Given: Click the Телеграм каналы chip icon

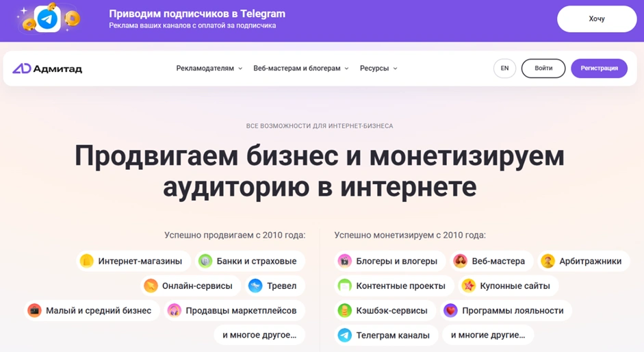Looking at the screenshot, I should pyautogui.click(x=345, y=335).
